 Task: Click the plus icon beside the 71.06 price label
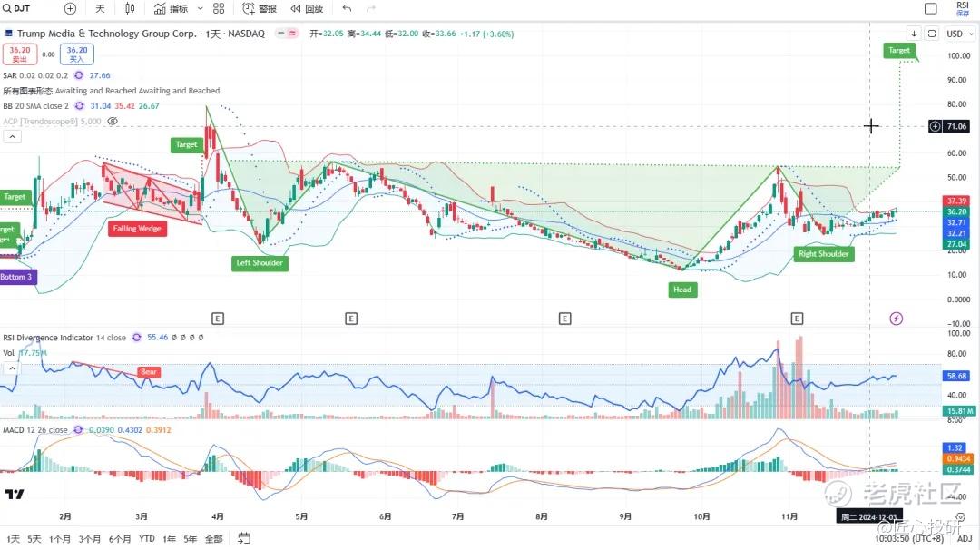(x=935, y=126)
